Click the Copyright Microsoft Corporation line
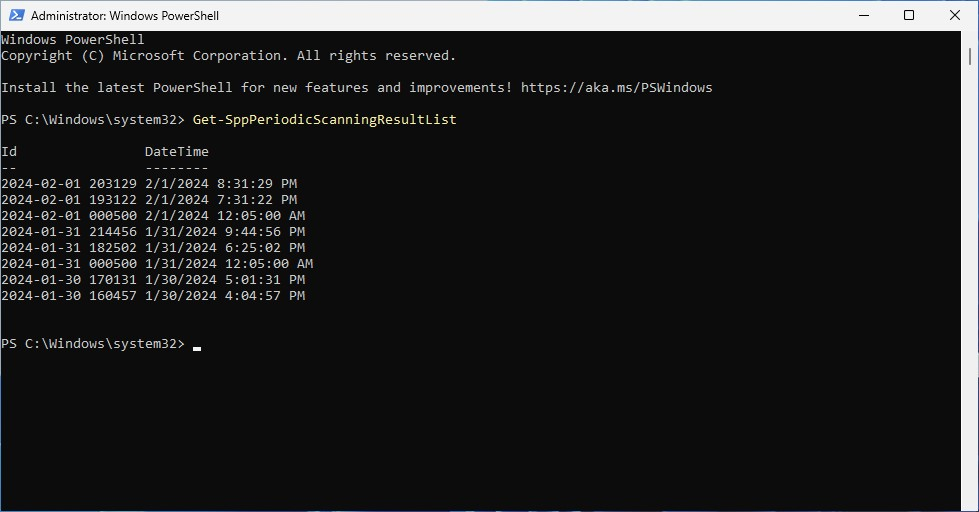 click(x=229, y=56)
